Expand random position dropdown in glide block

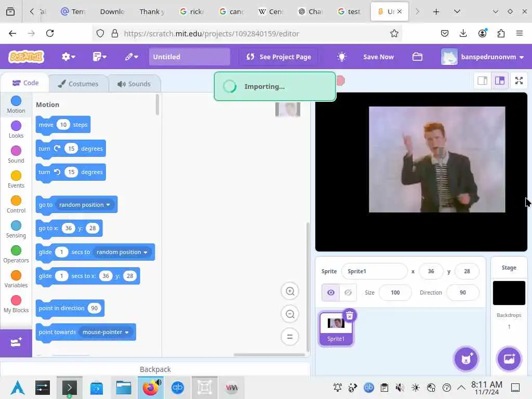coord(122,252)
